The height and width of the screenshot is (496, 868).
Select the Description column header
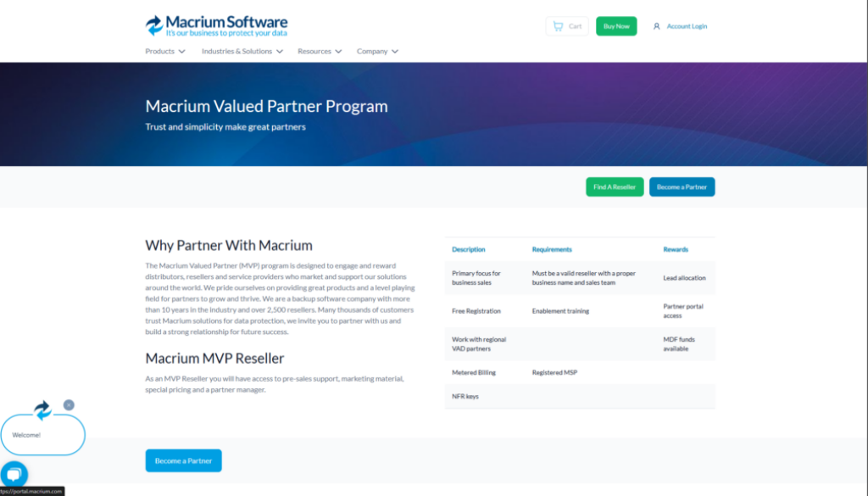[x=469, y=249]
